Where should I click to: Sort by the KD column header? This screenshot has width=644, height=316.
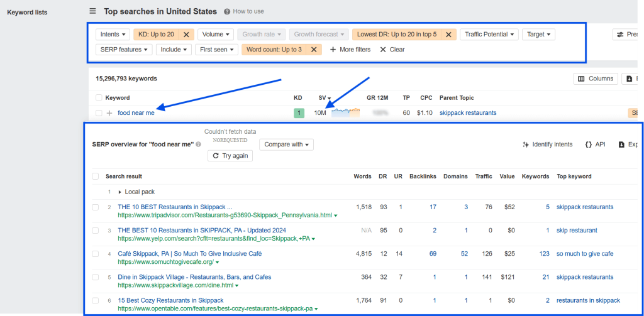pos(297,97)
